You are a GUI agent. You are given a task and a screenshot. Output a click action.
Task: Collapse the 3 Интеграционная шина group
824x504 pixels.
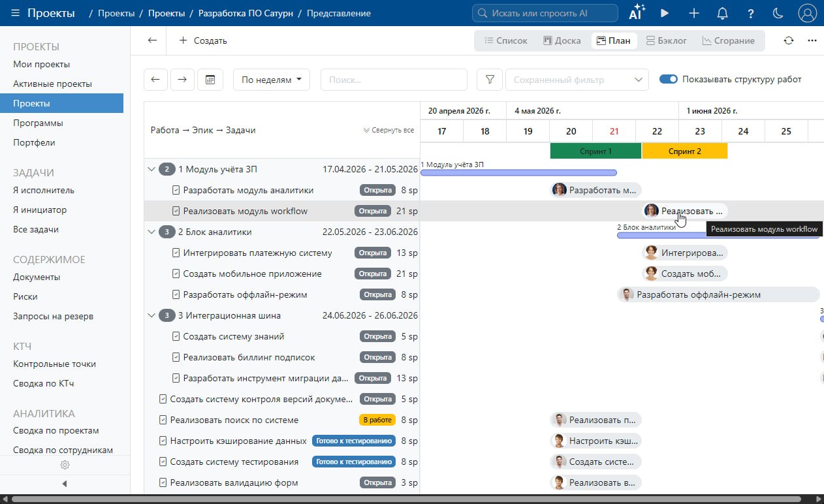click(151, 315)
